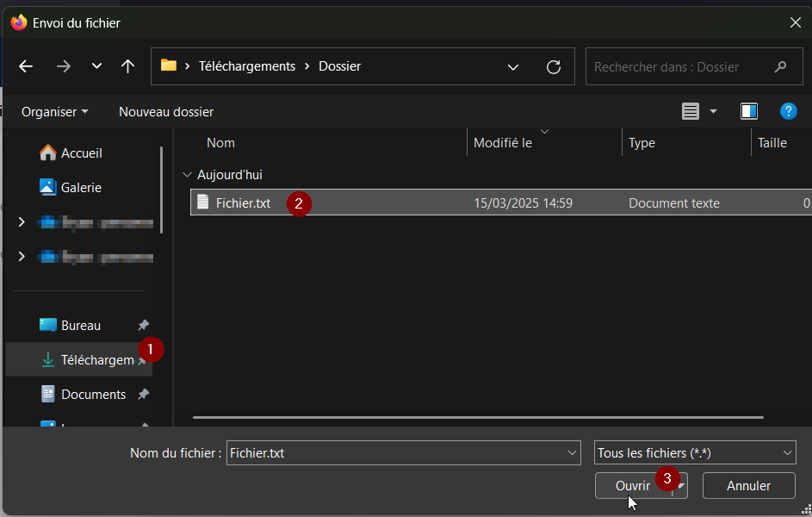Open Accueil in the sidebar
The height and width of the screenshot is (517, 812).
[81, 153]
